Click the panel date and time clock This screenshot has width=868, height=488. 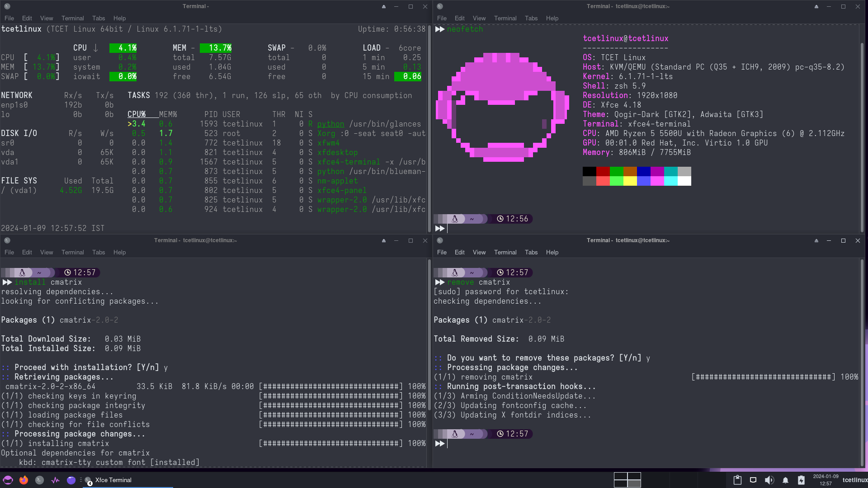point(825,480)
